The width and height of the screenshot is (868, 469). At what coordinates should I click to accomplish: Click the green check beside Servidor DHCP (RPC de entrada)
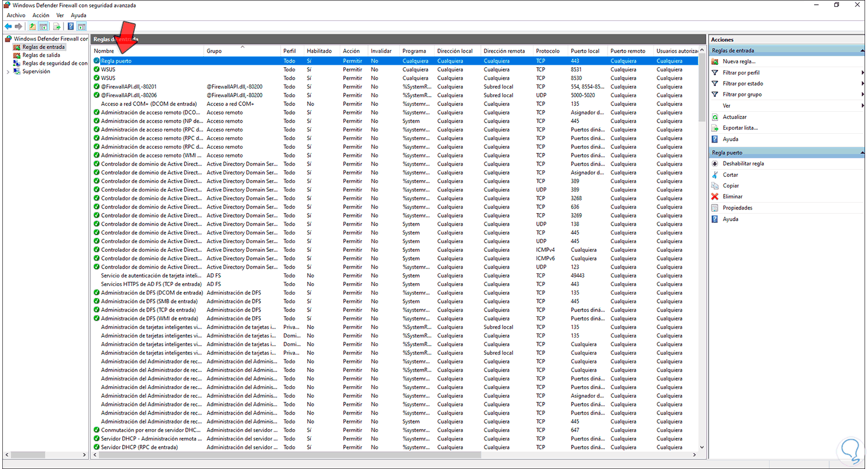tap(97, 447)
